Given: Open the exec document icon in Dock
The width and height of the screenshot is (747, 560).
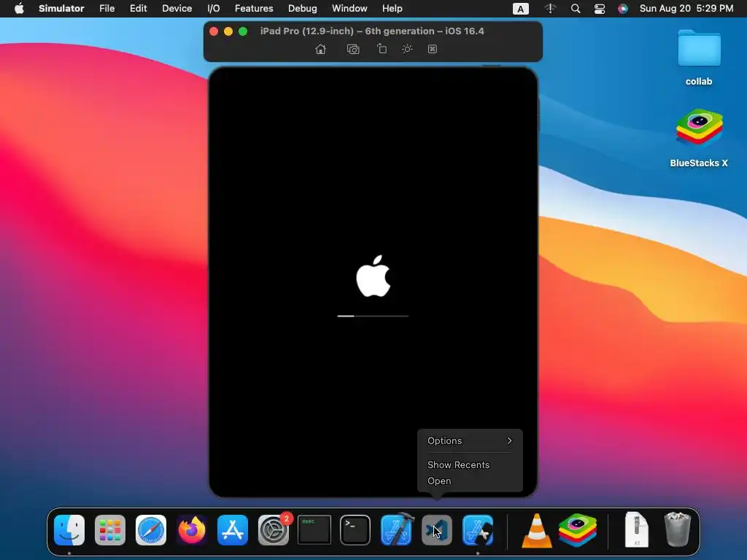Looking at the screenshot, I should [314, 529].
